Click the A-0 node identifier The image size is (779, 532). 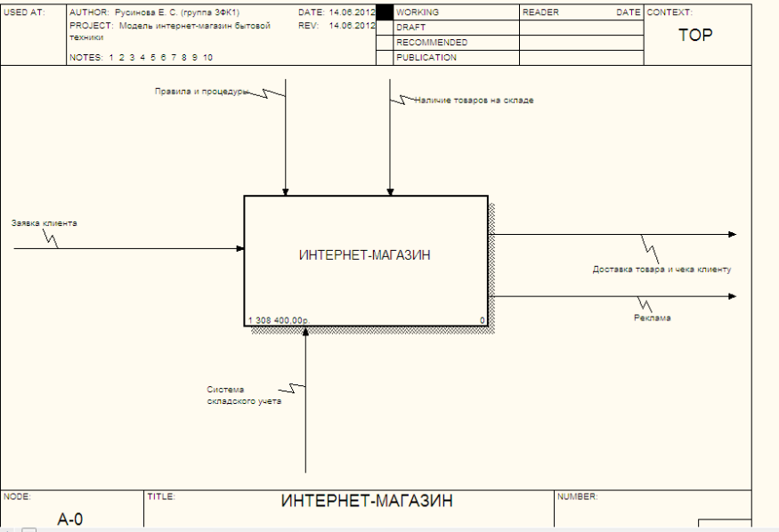coord(70,520)
